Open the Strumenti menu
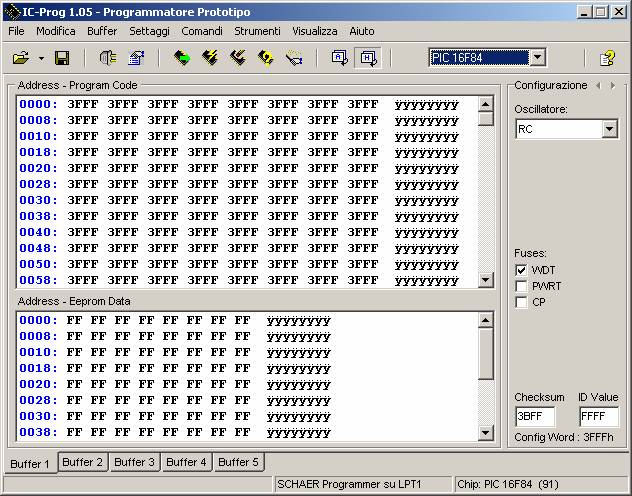632x496 pixels. [x=257, y=31]
